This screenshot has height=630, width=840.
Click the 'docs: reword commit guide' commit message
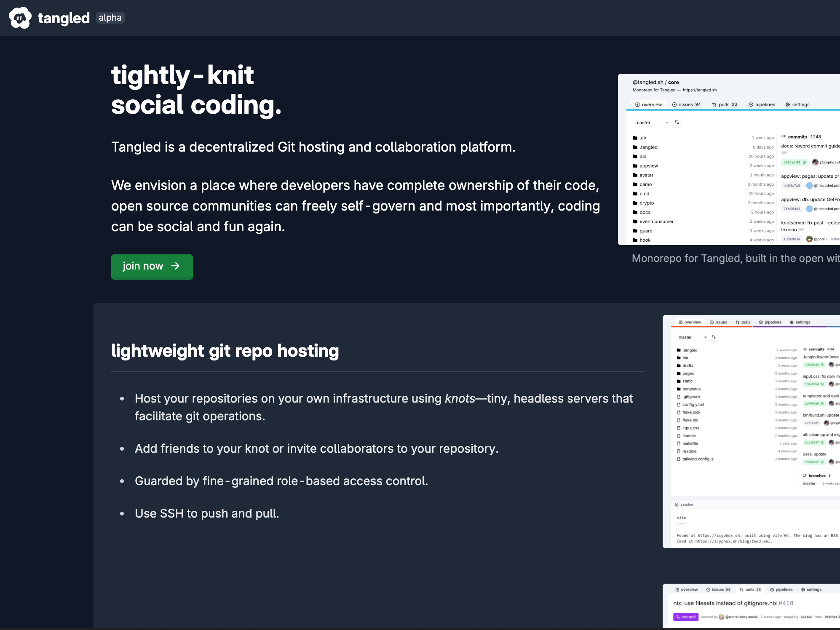(x=810, y=146)
